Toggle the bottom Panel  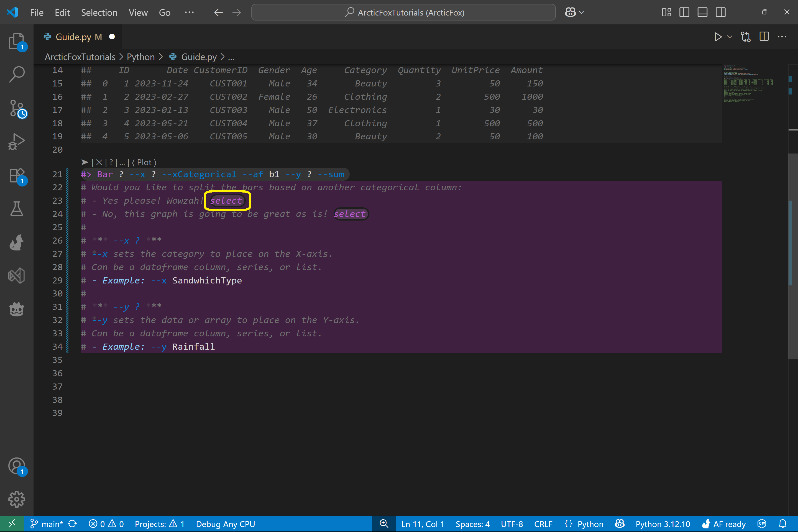click(x=702, y=12)
